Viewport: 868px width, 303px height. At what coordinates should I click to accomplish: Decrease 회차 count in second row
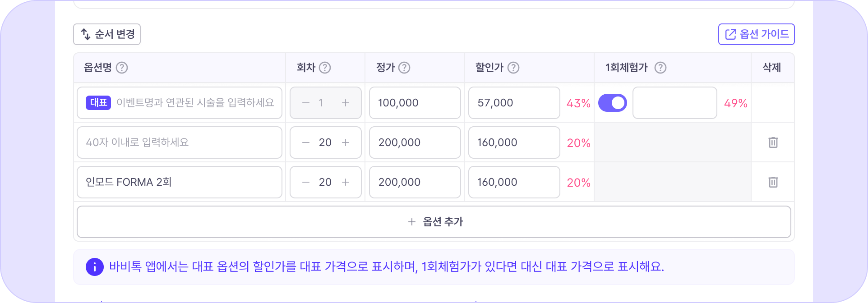click(x=306, y=142)
